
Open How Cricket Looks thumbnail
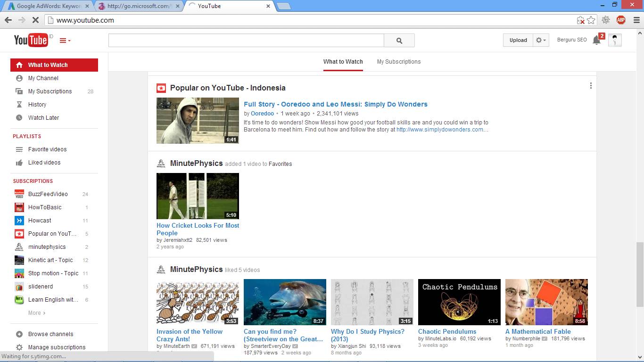[198, 196]
